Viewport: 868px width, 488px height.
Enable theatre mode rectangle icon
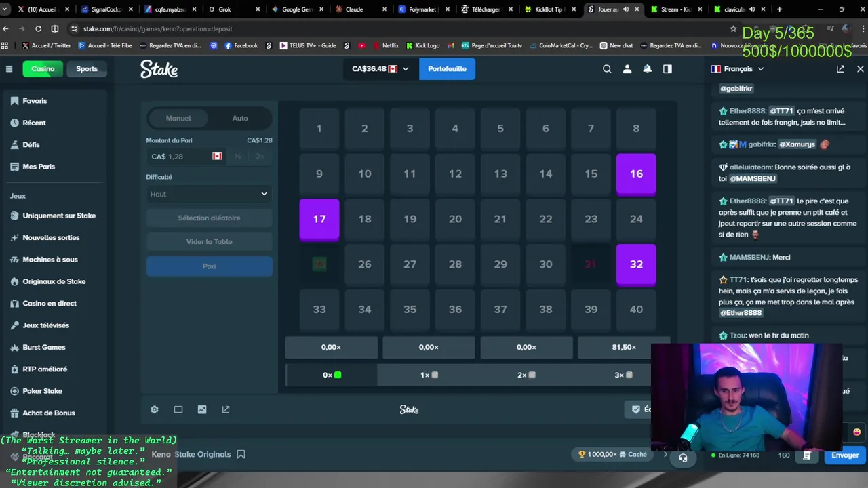[x=178, y=409]
